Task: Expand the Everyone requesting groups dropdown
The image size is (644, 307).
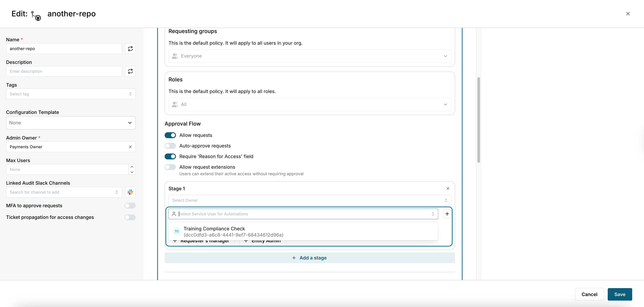Action: (310, 56)
